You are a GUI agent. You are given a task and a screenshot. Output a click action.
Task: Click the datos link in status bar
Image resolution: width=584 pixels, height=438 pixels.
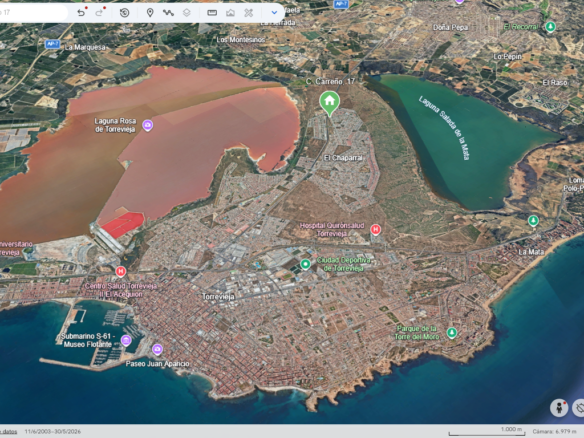pyautogui.click(x=9, y=432)
